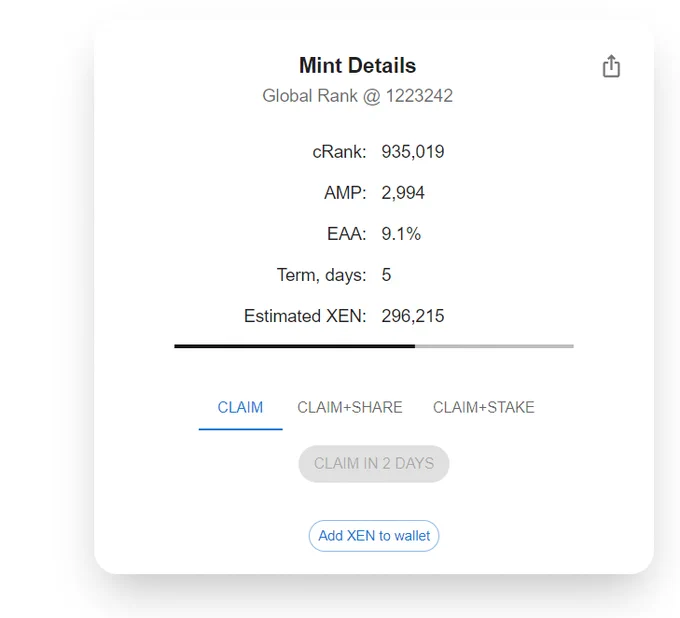Click the Estimated XEN value 296,215
The width and height of the screenshot is (680, 618).
tap(413, 316)
